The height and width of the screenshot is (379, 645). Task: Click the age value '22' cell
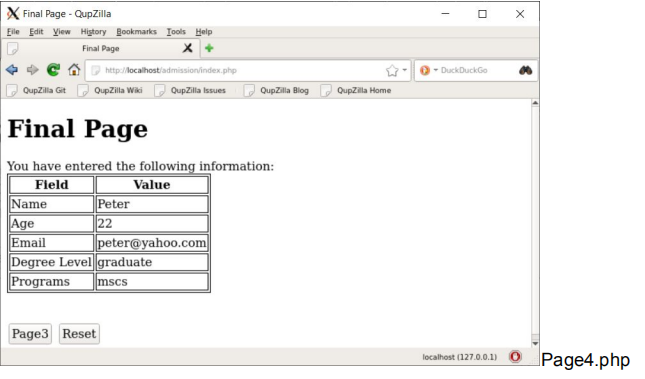(152, 223)
